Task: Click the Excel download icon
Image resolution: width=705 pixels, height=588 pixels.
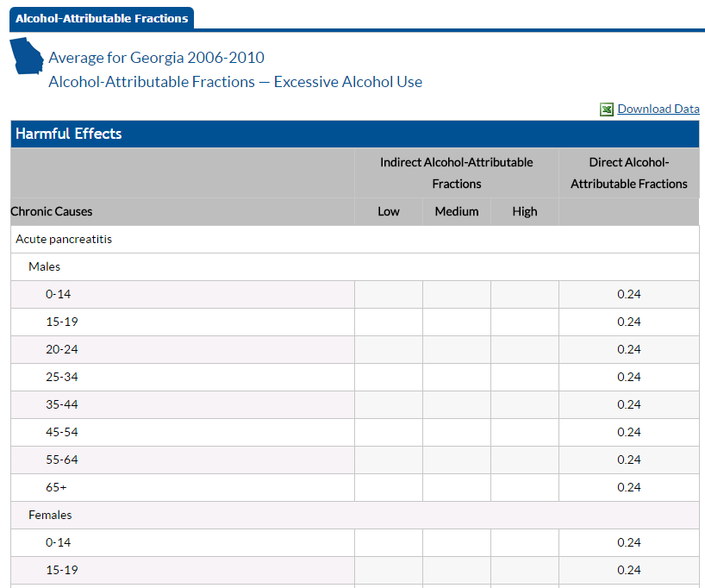Action: coord(606,109)
